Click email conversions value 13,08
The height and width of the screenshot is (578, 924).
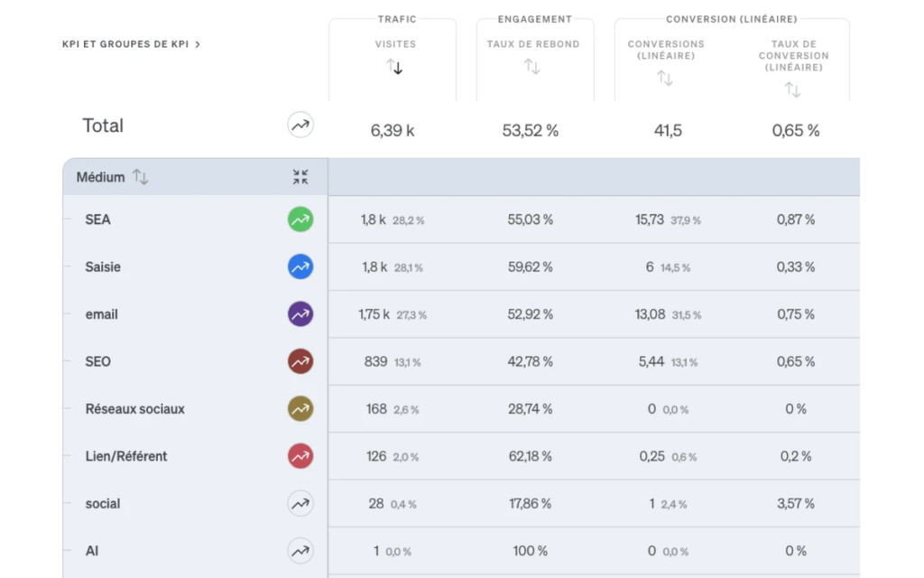[650, 314]
